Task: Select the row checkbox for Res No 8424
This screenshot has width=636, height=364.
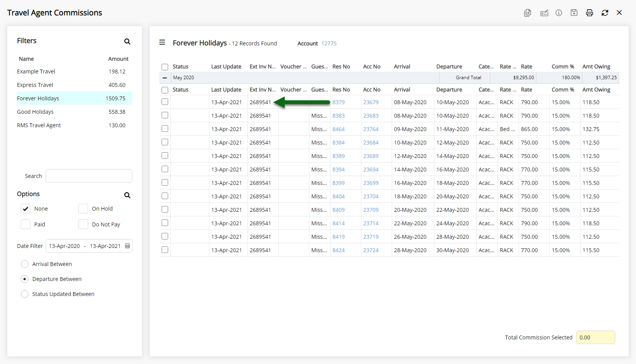Action: 165,250
